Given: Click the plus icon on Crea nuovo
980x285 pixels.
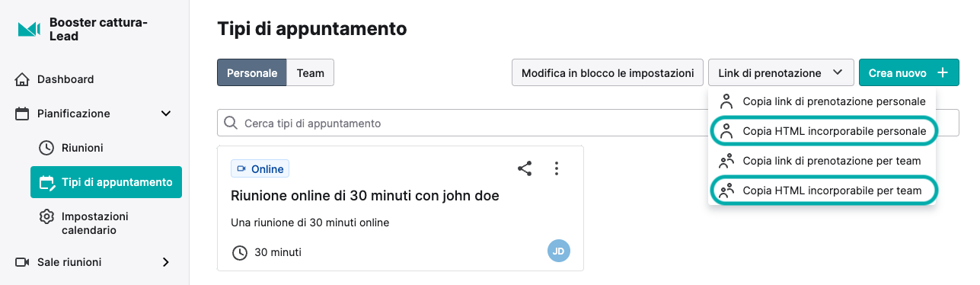Looking at the screenshot, I should pyautogui.click(x=943, y=73).
